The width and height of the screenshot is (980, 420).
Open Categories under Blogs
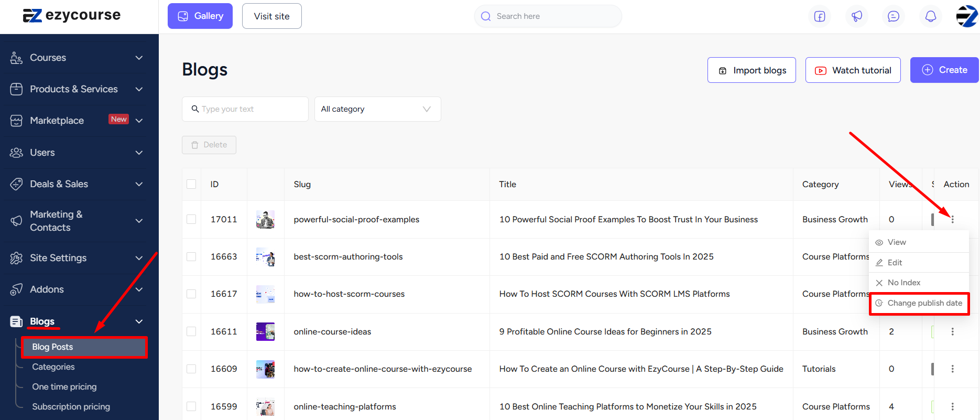53,367
